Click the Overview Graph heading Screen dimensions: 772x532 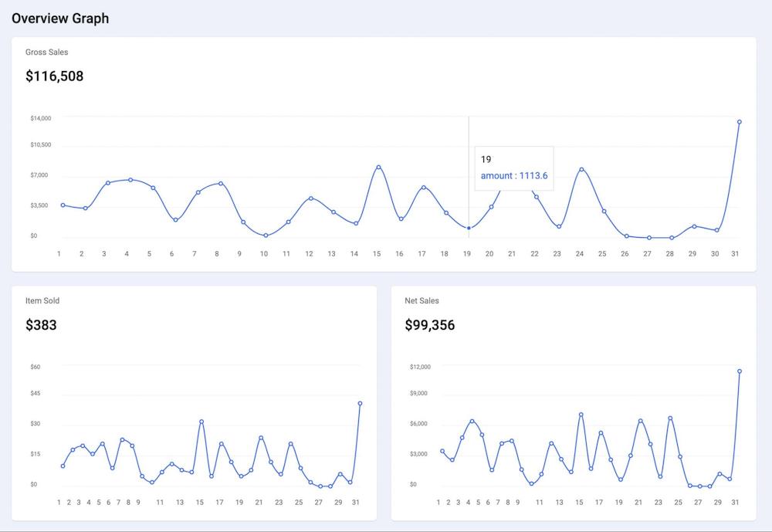click(x=60, y=19)
